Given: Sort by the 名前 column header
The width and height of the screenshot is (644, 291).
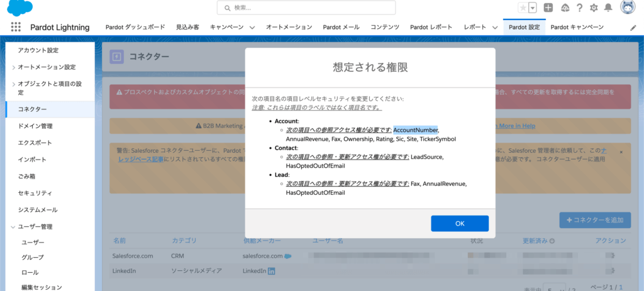Looking at the screenshot, I should pos(119,241).
